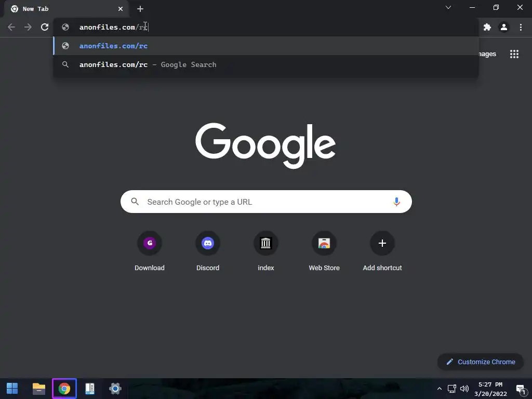
Task: Select the anonfiles.com/rc URL suggestion
Action: pos(266,46)
